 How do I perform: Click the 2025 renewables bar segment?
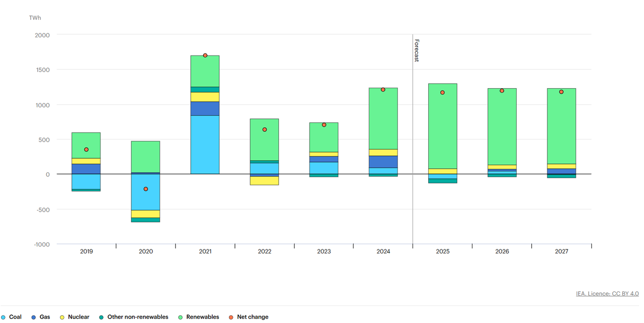coord(442,126)
